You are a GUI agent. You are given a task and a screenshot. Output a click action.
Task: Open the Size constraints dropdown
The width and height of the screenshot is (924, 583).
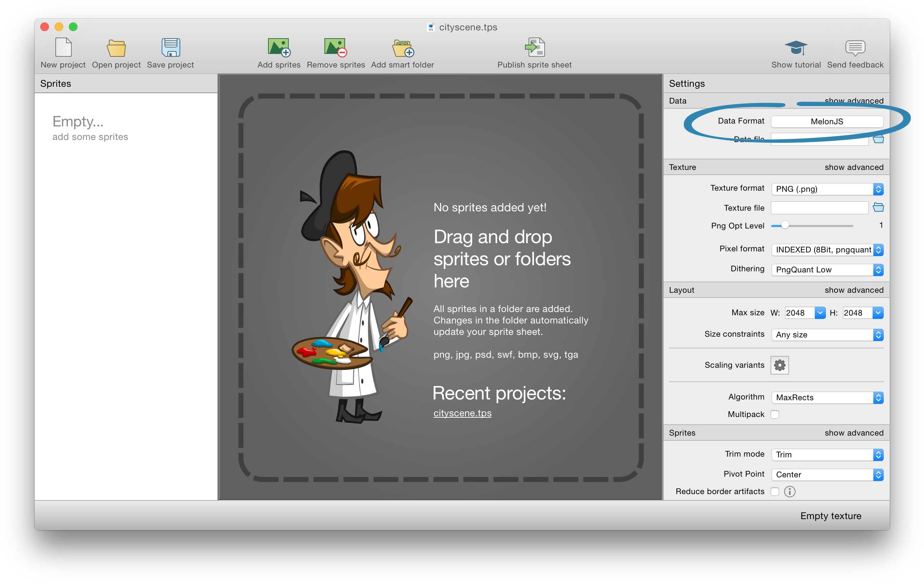[x=827, y=335]
